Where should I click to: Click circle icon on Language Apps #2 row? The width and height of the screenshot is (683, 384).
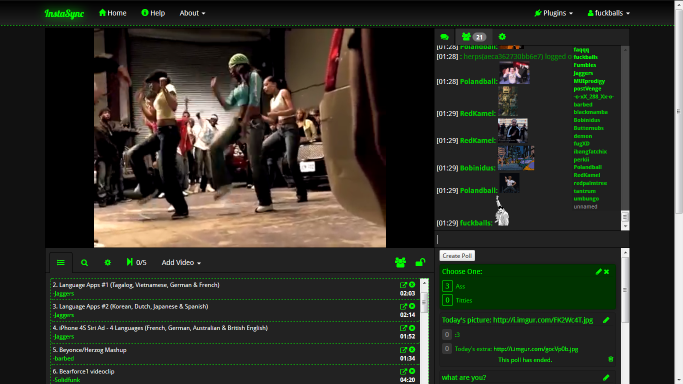click(x=412, y=307)
